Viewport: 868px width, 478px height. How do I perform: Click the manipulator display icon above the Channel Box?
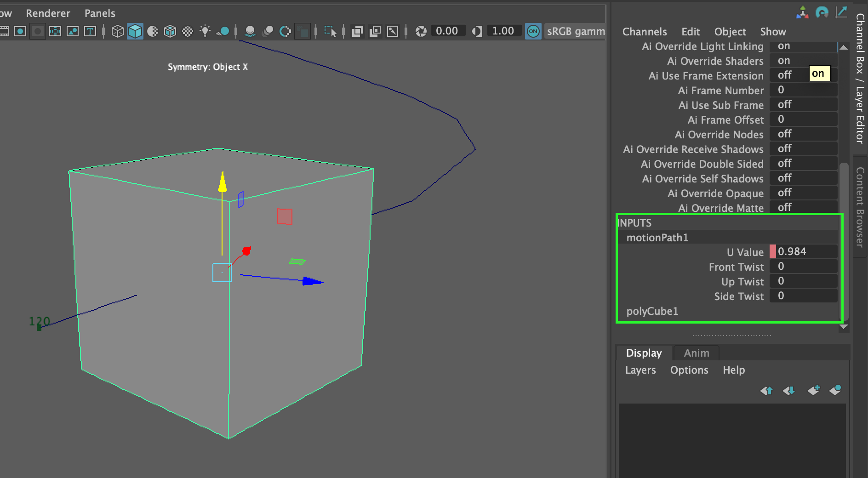(x=804, y=12)
